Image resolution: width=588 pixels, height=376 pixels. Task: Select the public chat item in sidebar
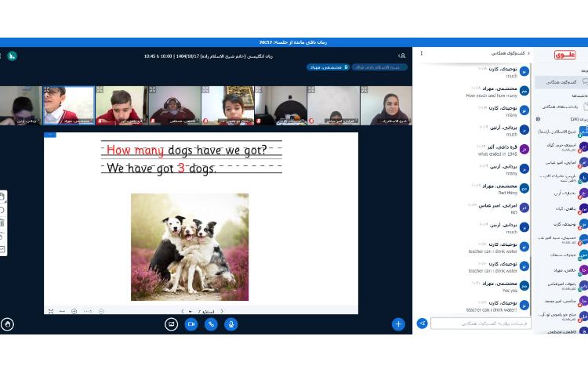tap(560, 81)
